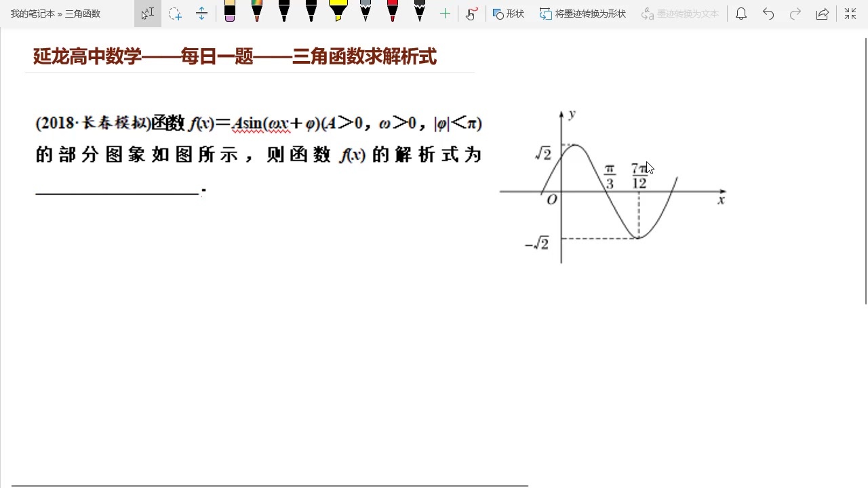Click the blank answer underline
The image size is (868, 488).
(x=117, y=193)
